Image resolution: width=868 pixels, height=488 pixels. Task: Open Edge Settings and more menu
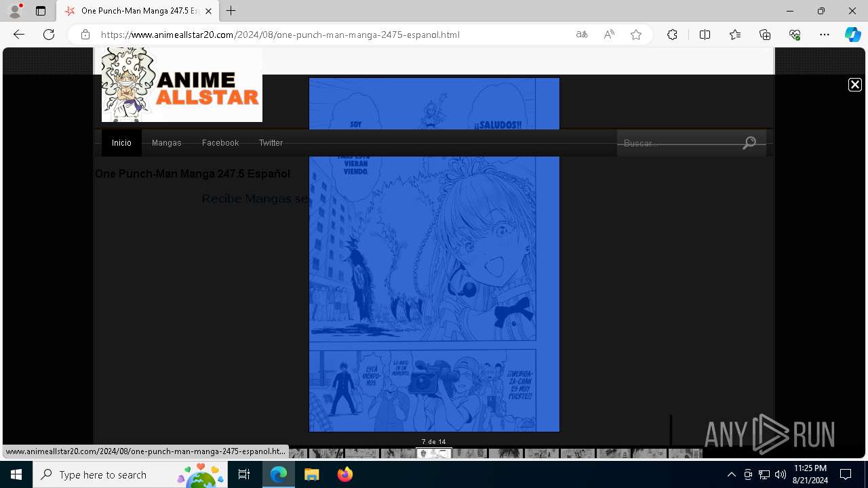pyautogui.click(x=825, y=35)
